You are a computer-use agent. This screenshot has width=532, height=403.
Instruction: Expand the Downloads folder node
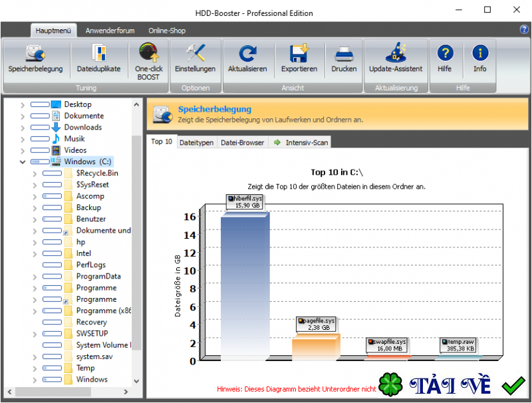pos(23,127)
